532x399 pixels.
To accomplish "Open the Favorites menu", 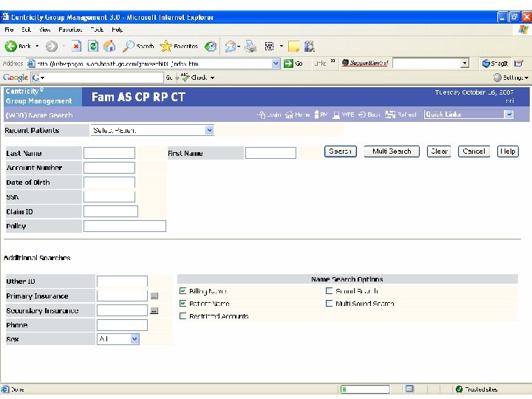I will (70, 30).
